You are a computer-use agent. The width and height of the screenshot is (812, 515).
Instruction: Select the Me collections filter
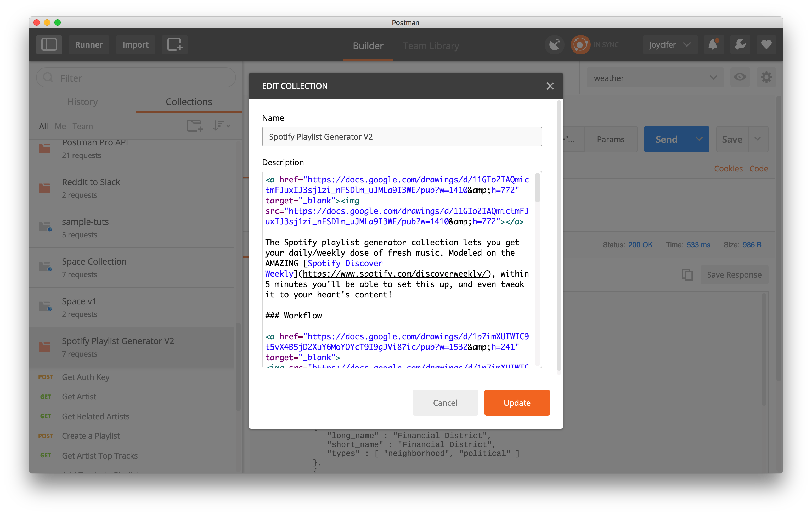[x=60, y=126]
